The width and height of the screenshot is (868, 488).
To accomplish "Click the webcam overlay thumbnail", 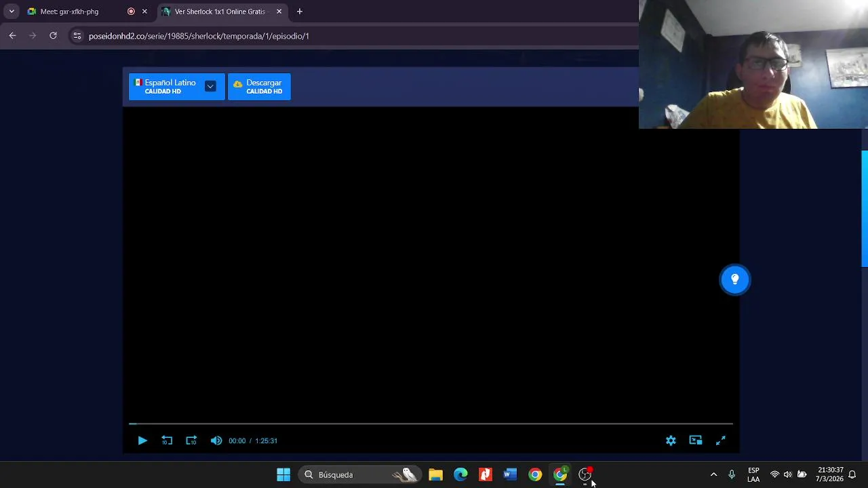I will [753, 64].
